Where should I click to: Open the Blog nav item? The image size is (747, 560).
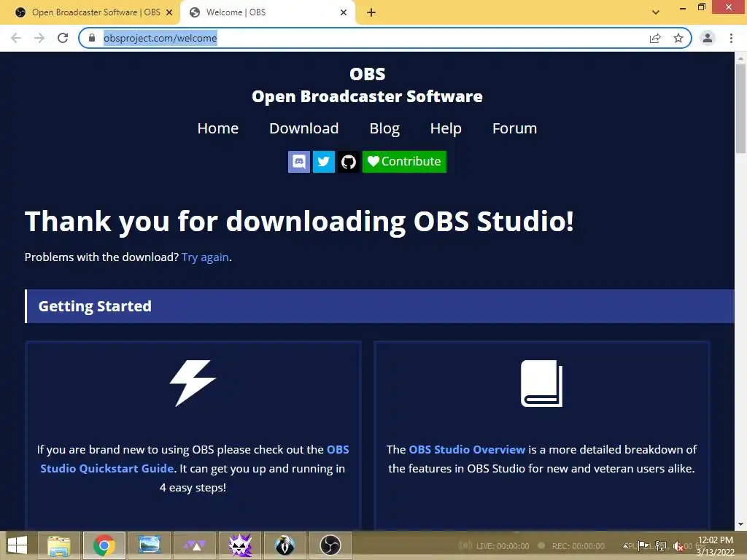coord(384,128)
